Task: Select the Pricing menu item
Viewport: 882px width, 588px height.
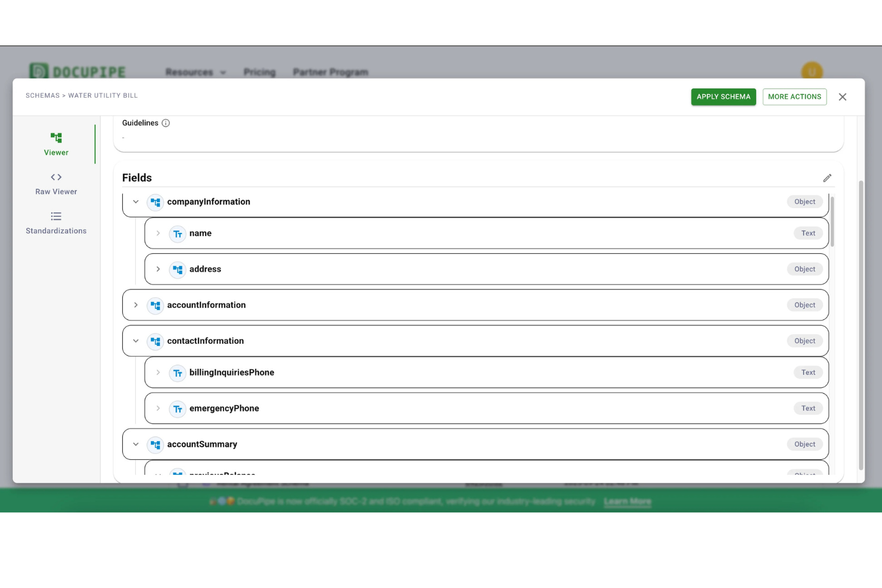Action: tap(260, 72)
